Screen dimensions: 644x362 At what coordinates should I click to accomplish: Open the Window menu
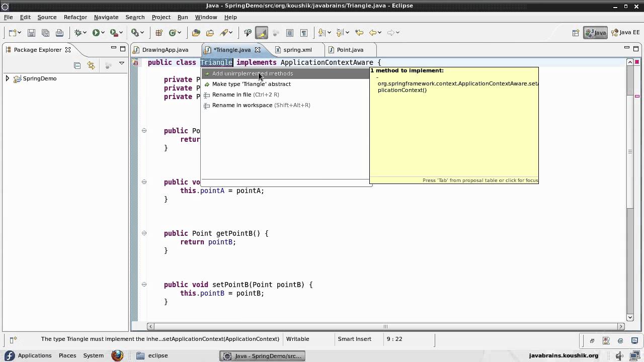206,17
